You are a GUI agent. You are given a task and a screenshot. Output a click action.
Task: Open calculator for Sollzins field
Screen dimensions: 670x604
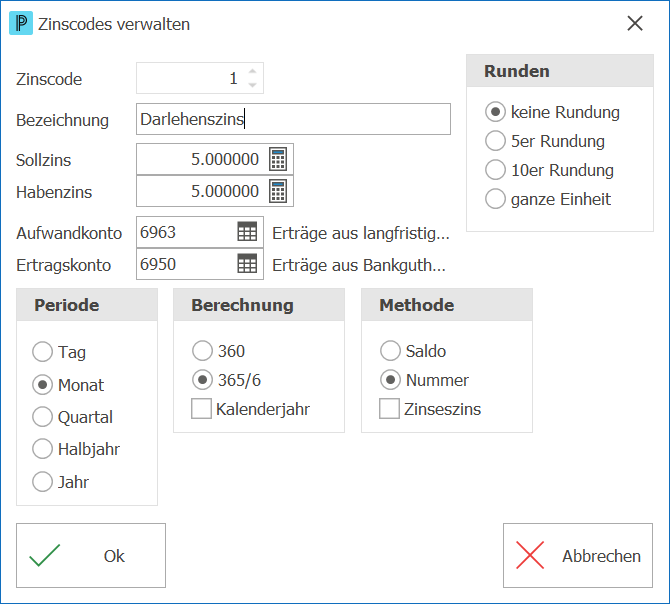(x=278, y=159)
